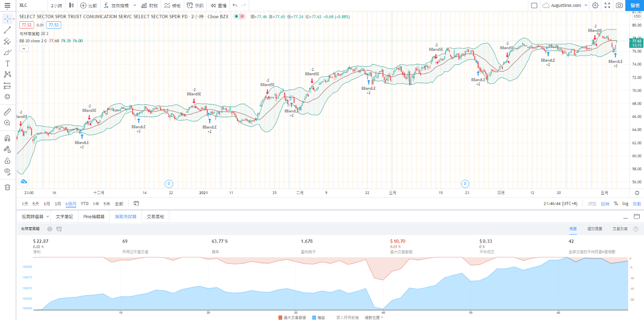The width and height of the screenshot is (644, 320).
Task: Select the ruler measure tool
Action: click(x=7, y=112)
